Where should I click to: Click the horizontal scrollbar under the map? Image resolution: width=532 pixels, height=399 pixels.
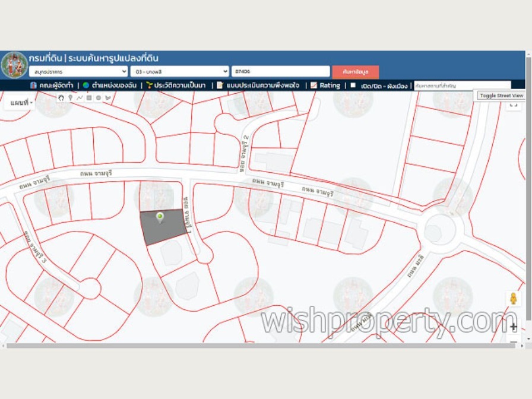(261, 346)
